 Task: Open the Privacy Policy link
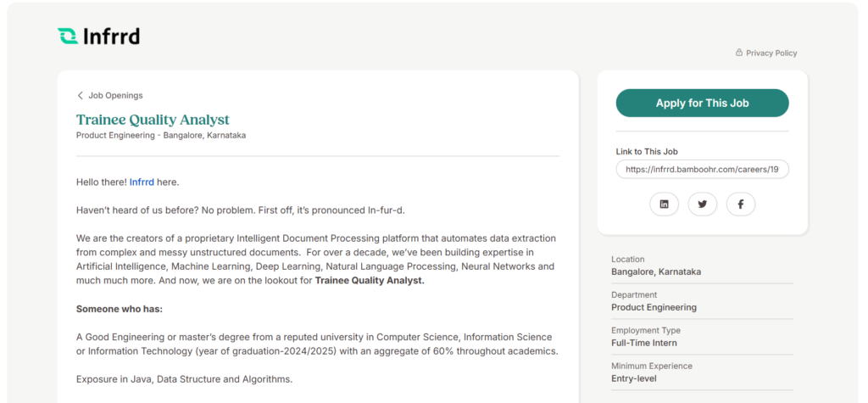click(x=771, y=53)
